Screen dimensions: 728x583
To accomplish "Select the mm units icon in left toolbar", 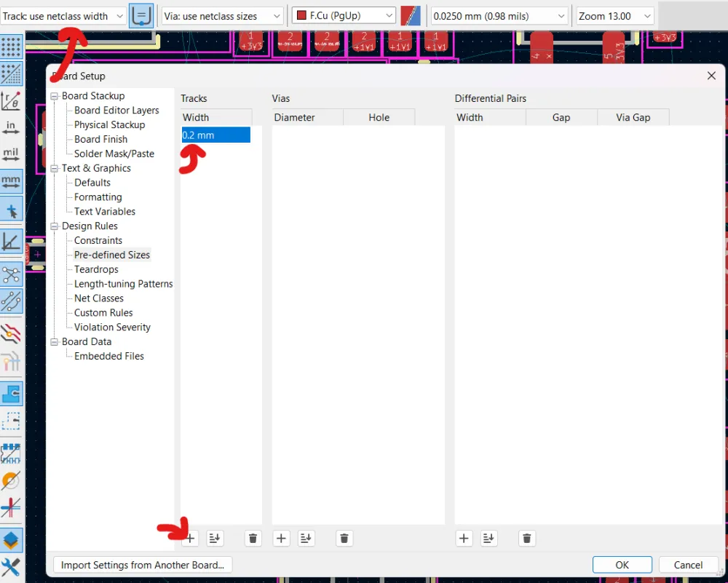I will click(x=11, y=181).
